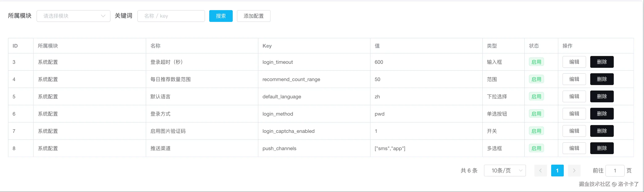
Task: Click the 搜索 search button
Action: (x=221, y=16)
